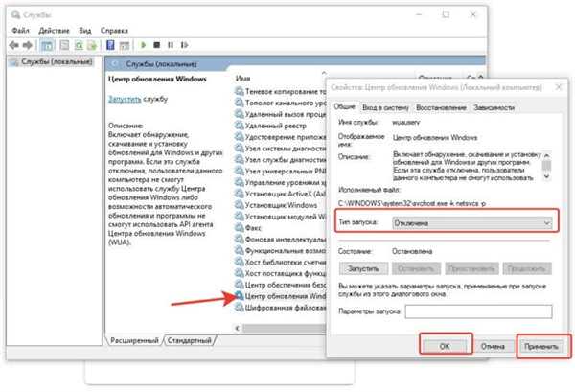
Task: Click the Pause service toolbar icon
Action: (171, 45)
